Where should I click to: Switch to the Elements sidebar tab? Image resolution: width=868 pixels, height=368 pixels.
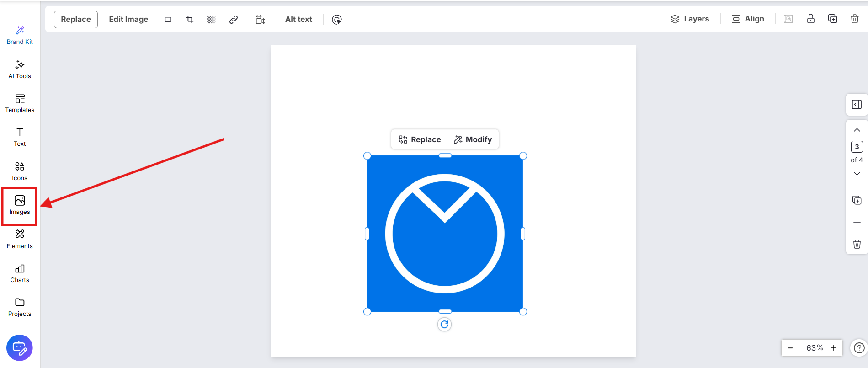(20, 239)
